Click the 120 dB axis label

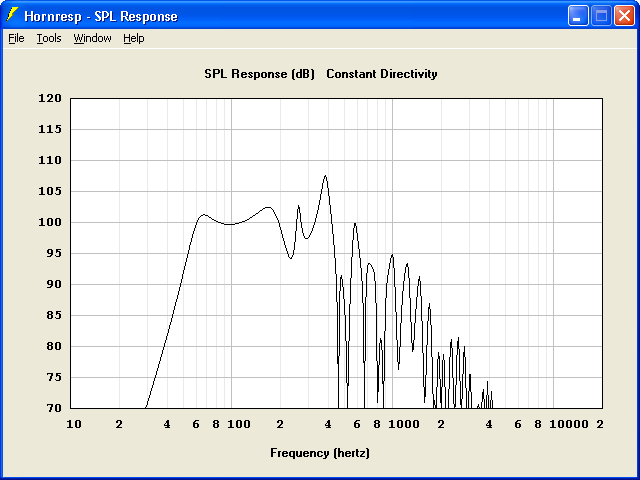point(50,98)
